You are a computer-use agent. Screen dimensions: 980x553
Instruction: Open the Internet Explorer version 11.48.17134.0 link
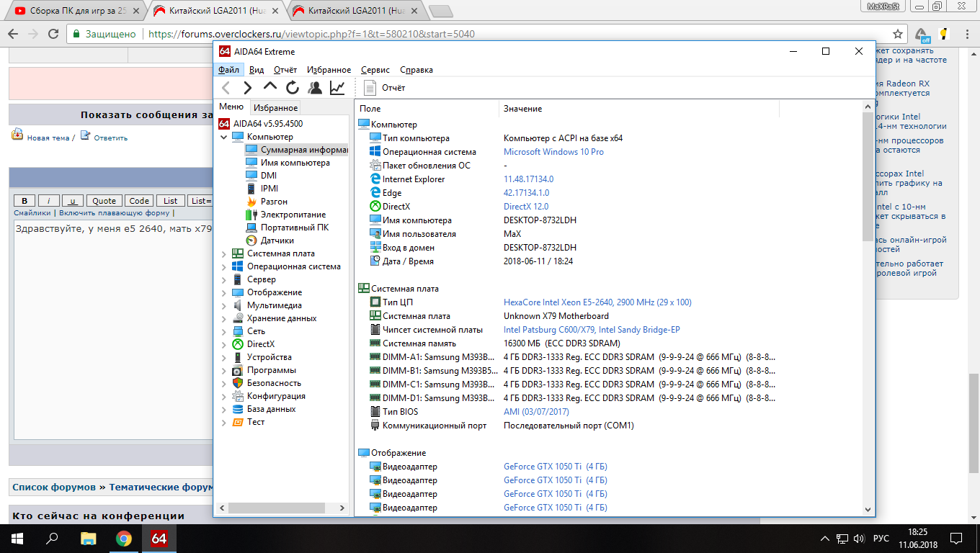pos(528,179)
